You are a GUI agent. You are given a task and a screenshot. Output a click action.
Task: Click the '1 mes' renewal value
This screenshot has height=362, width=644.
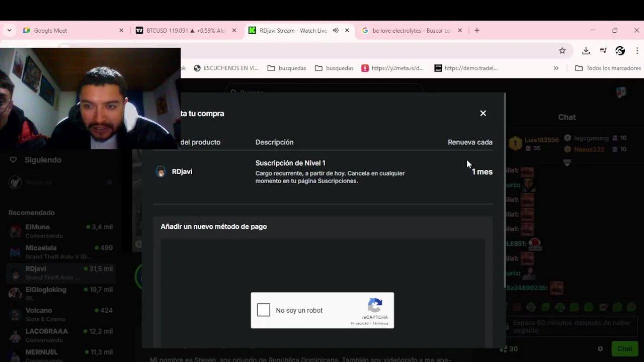(x=482, y=172)
